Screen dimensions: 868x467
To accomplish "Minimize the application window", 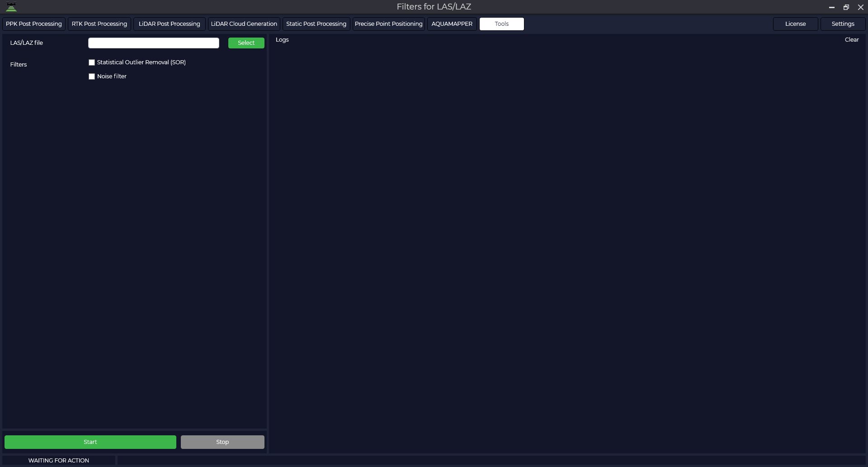I will (831, 7).
